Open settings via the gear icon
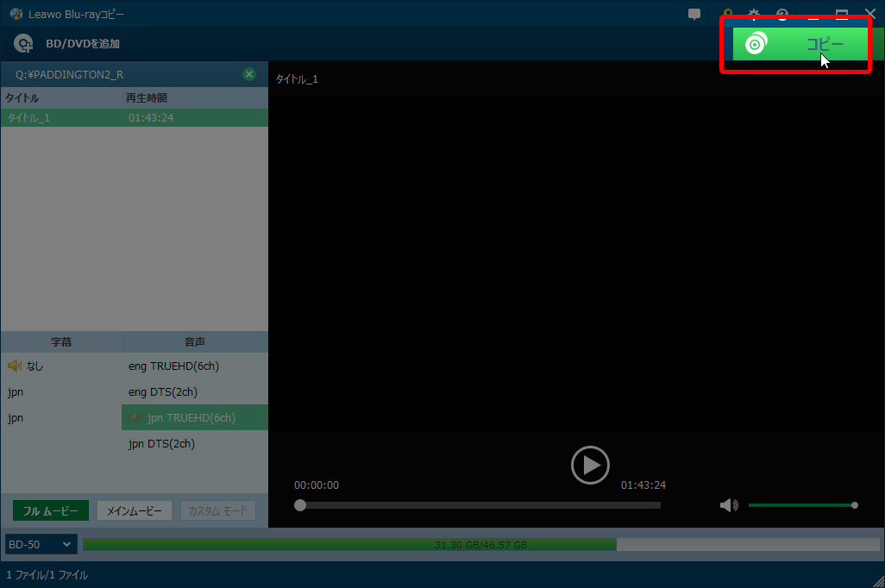 754,15
